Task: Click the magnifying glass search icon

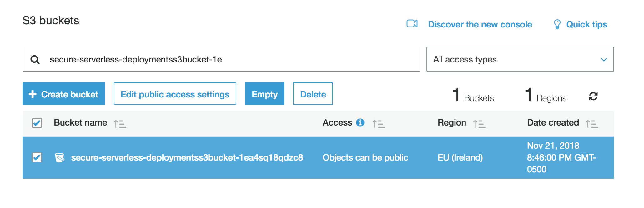Action: pyautogui.click(x=35, y=60)
